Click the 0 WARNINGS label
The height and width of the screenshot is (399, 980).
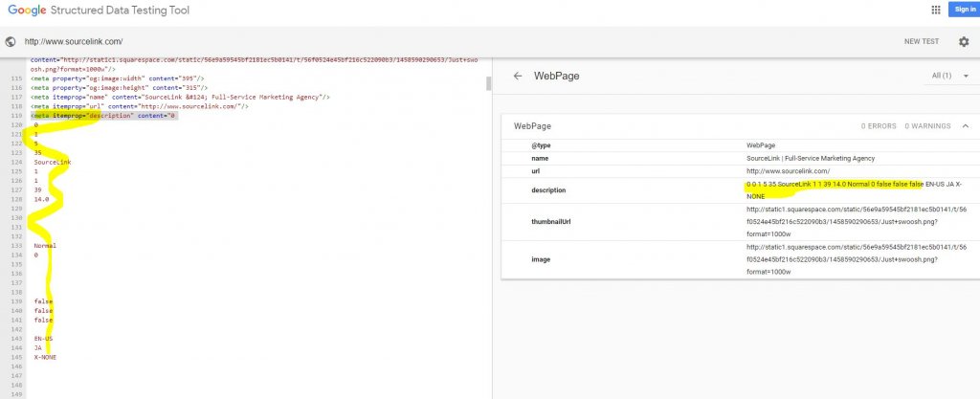927,126
